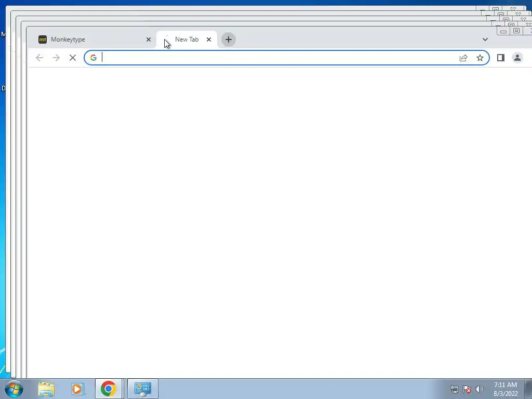This screenshot has height=399, width=532.
Task: Launch Windows Media Player from taskbar
Action: pyautogui.click(x=77, y=389)
